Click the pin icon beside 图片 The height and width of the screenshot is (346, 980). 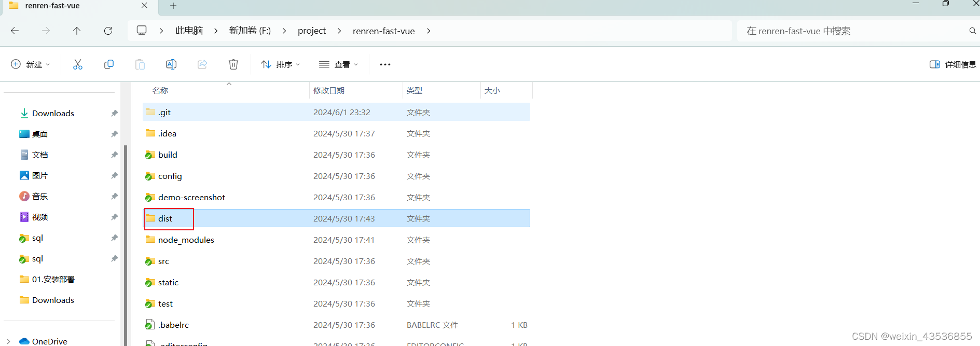[114, 175]
